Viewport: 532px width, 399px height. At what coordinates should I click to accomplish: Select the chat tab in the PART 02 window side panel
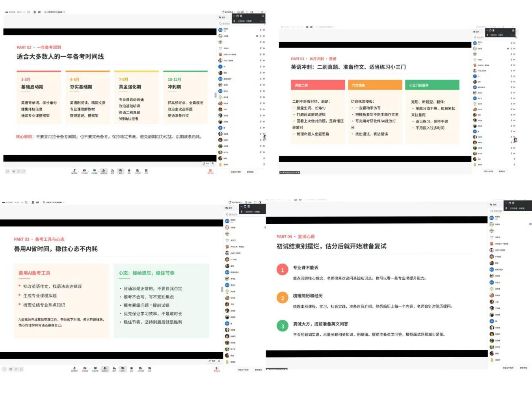(222, 17)
